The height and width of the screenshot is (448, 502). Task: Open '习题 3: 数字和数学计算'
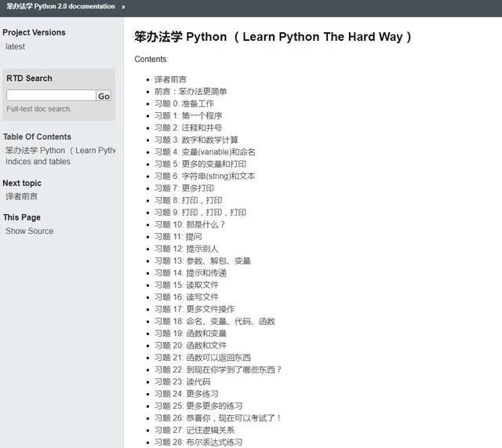point(196,140)
